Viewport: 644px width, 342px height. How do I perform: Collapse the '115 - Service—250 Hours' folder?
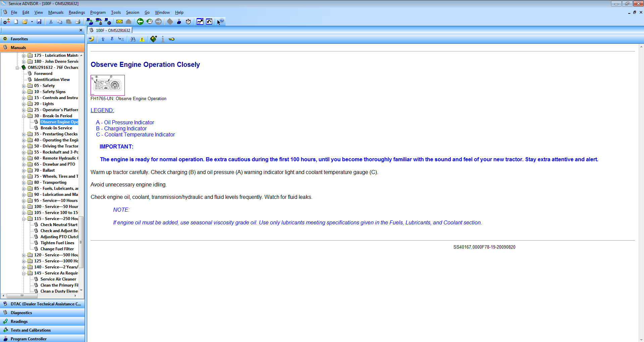coord(24,219)
